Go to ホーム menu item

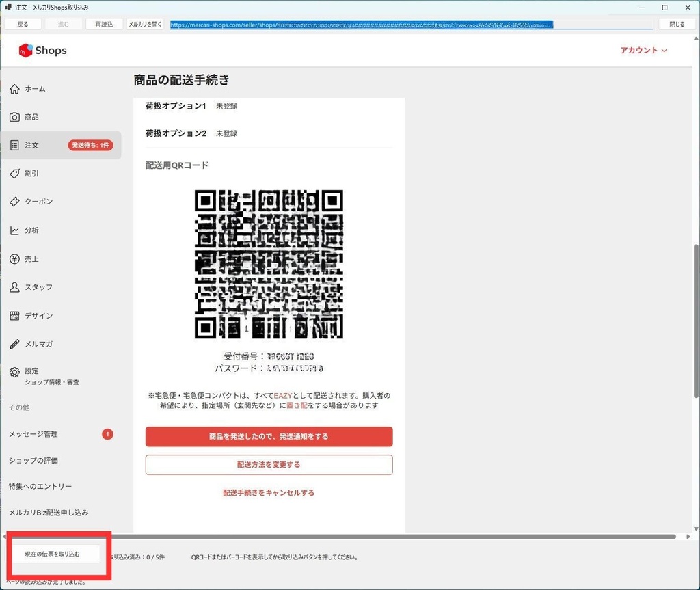click(61, 89)
